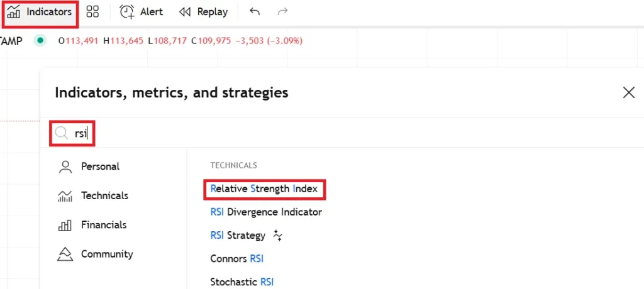Open the Personal category

[100, 166]
